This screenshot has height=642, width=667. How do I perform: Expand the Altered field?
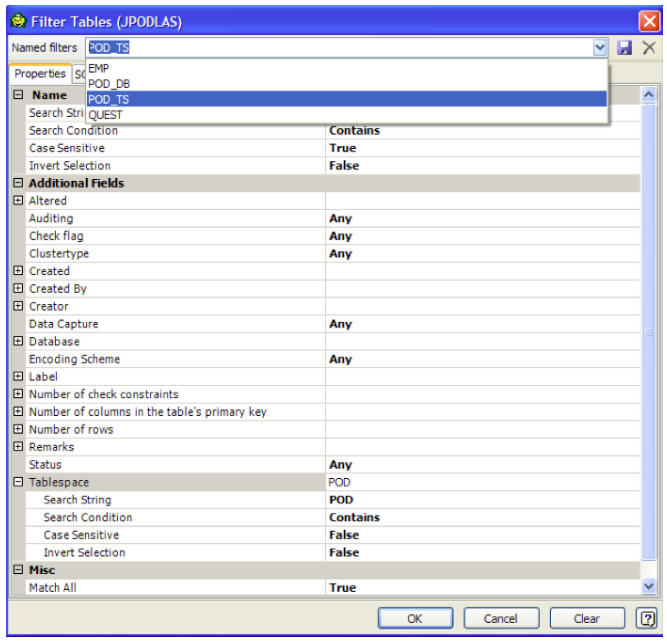tap(18, 200)
